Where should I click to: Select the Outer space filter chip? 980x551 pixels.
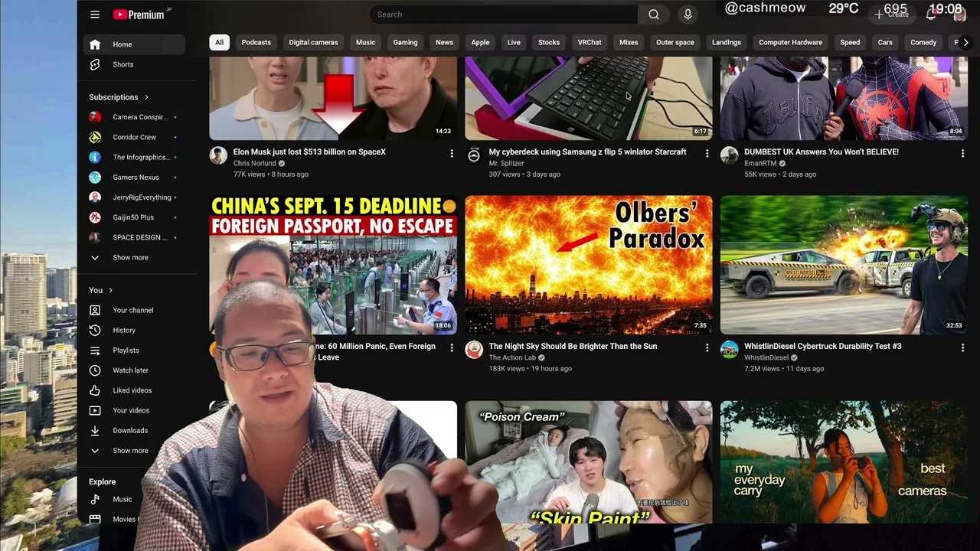click(x=675, y=42)
